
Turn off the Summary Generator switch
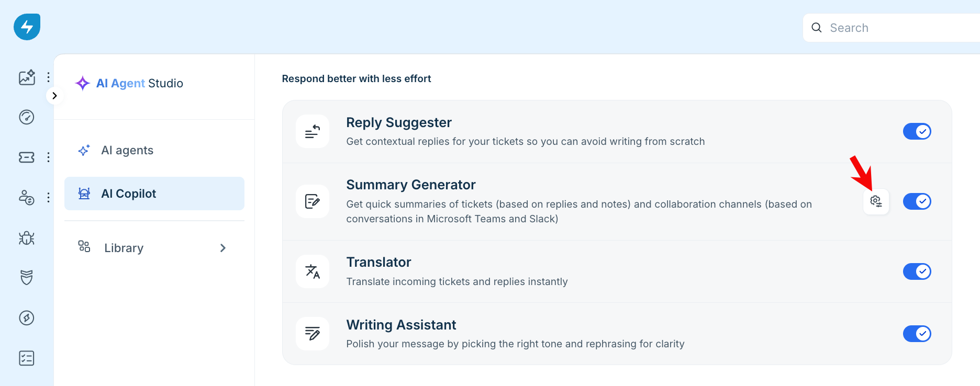click(917, 201)
